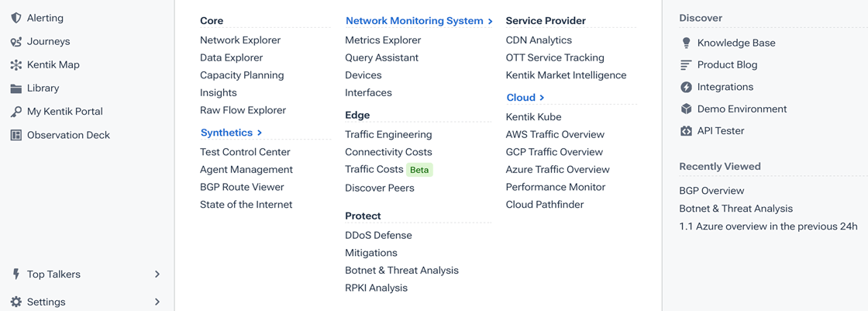Open the Cloud section heading

525,98
